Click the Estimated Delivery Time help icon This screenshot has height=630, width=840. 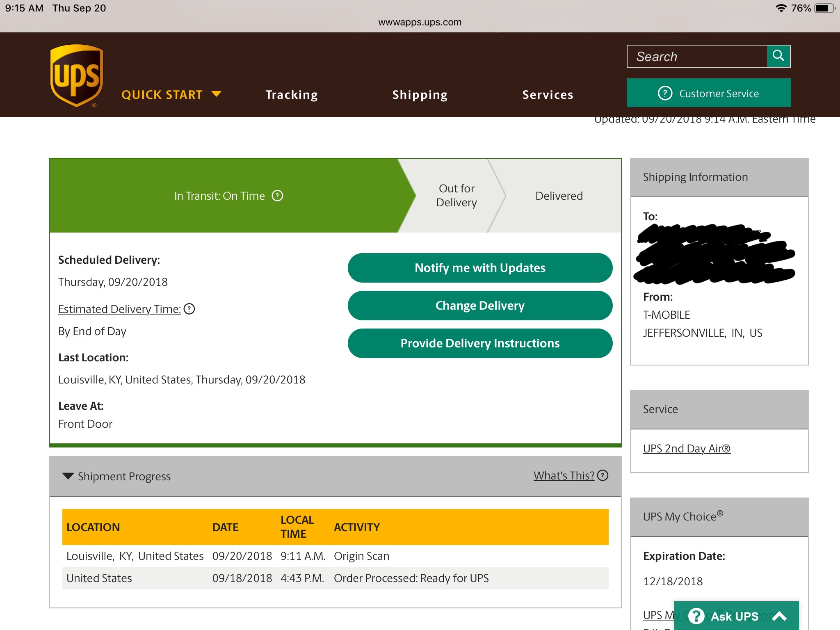pos(189,309)
